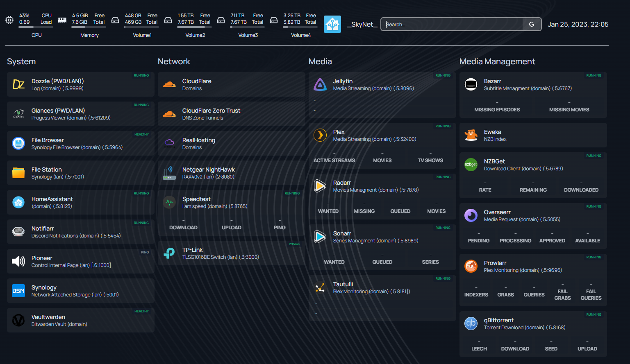Click the Prowlarr orange icon

pos(471,266)
